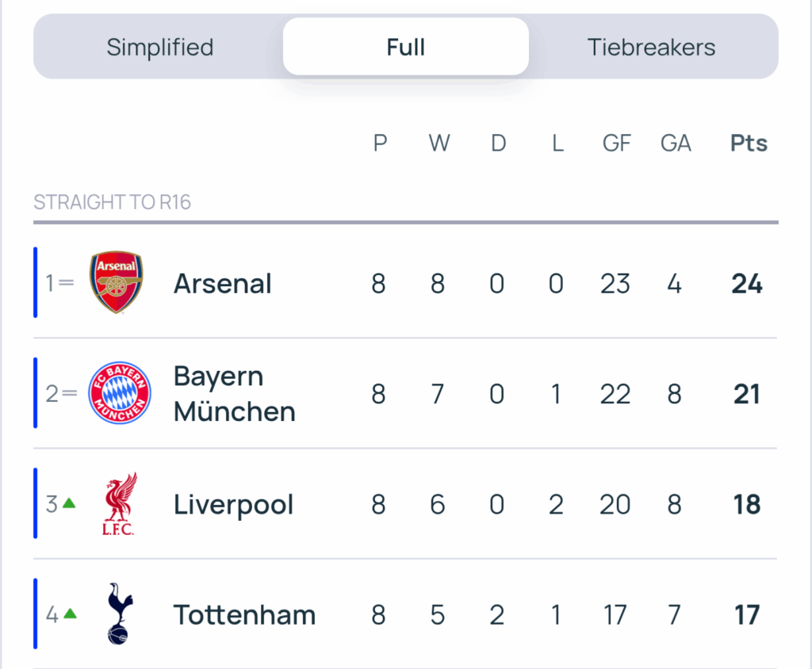Sort standings by the Pts column
Image resolution: width=812 pixels, height=669 pixels.
(x=748, y=143)
